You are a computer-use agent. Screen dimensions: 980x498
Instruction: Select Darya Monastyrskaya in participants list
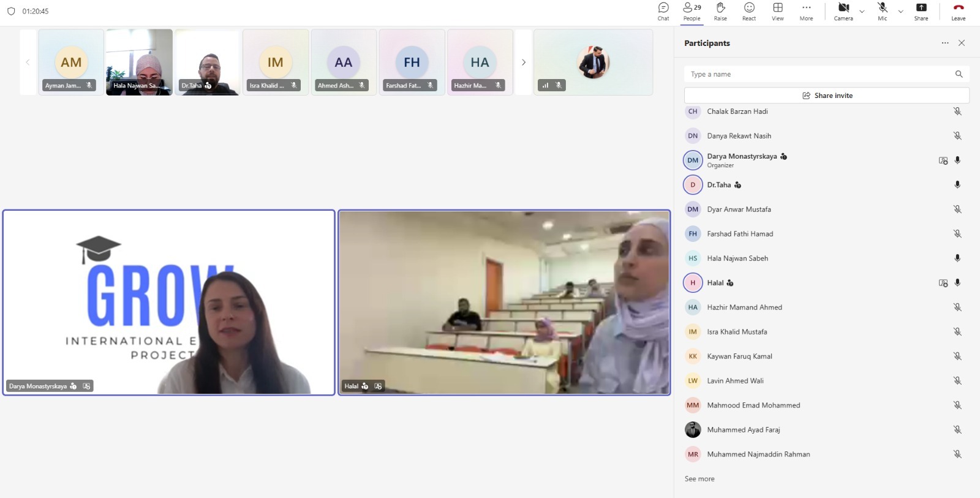[x=742, y=157]
